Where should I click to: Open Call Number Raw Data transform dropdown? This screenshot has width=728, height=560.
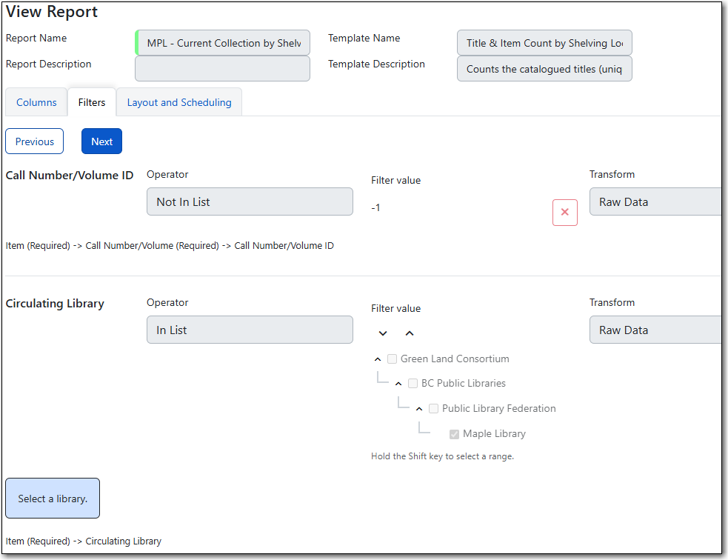pyautogui.click(x=655, y=201)
